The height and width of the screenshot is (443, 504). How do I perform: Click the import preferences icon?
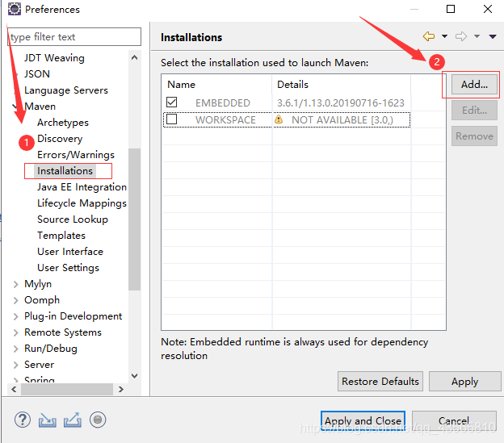47,420
